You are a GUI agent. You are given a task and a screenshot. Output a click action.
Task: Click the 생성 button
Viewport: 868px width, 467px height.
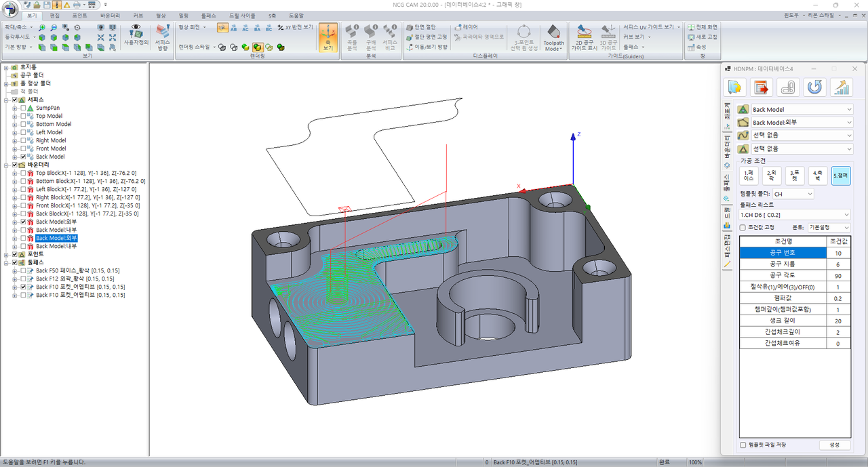pos(833,445)
